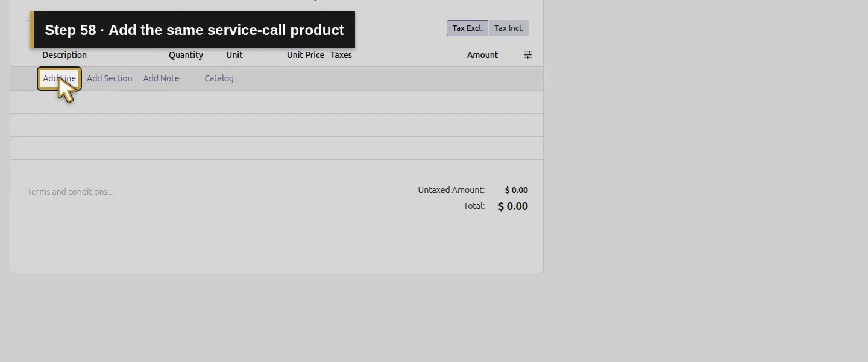Click the Description column header
Image resolution: width=868 pixels, height=362 pixels.
tap(64, 55)
